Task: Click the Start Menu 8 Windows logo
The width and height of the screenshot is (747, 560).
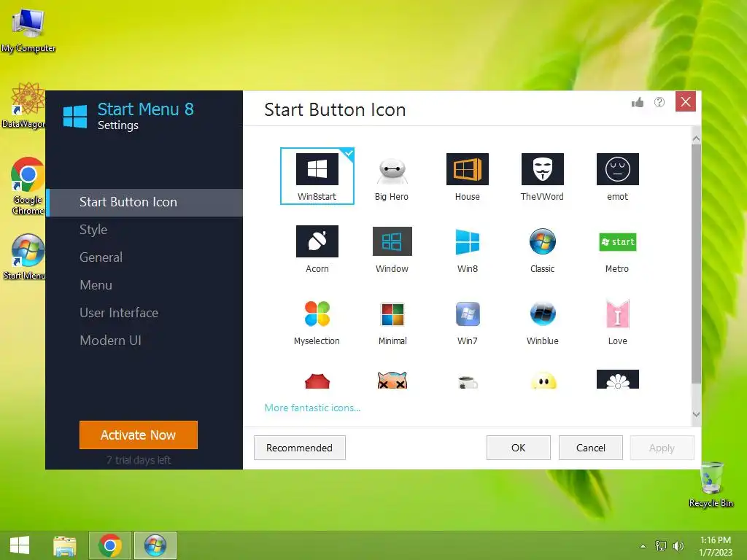Action: 75,117
